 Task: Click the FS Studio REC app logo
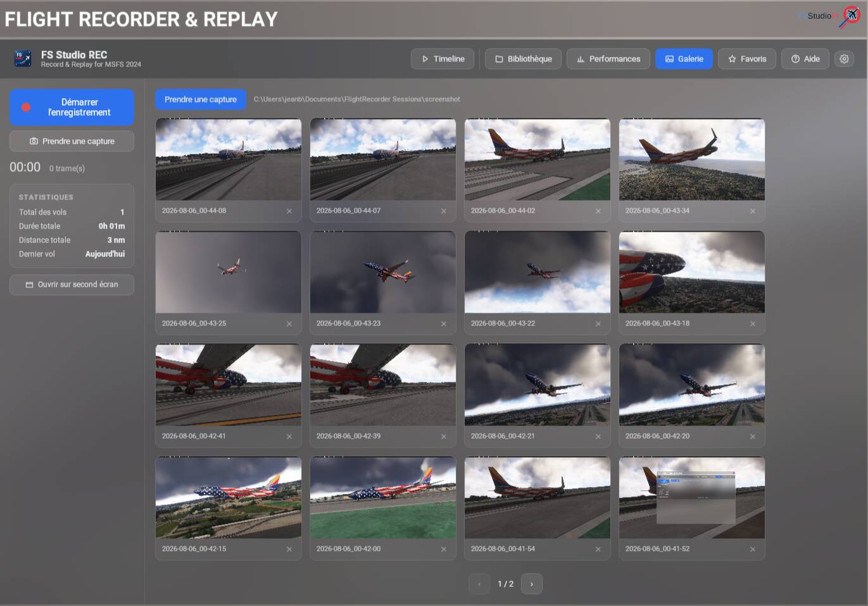point(23,59)
